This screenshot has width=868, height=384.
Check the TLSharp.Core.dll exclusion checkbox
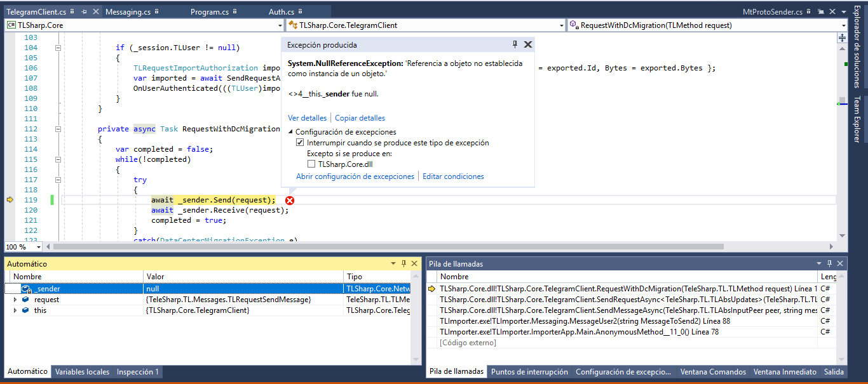[x=311, y=164]
